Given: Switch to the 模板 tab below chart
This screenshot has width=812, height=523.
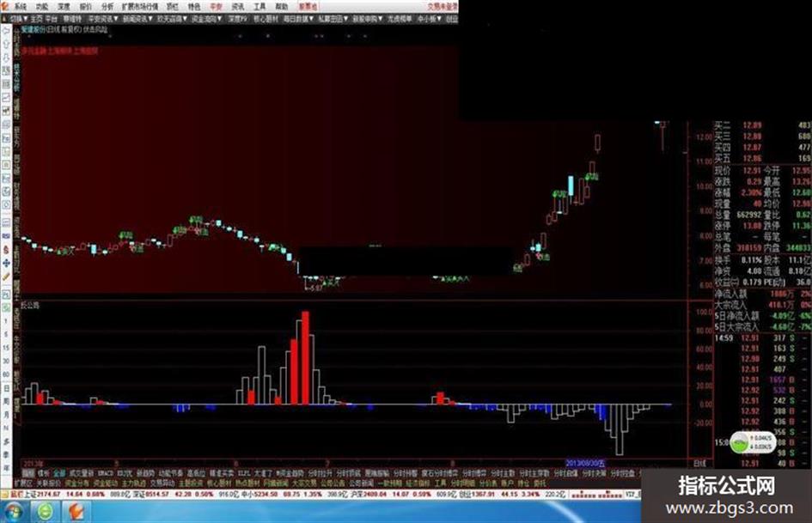Looking at the screenshot, I should click(x=44, y=473).
